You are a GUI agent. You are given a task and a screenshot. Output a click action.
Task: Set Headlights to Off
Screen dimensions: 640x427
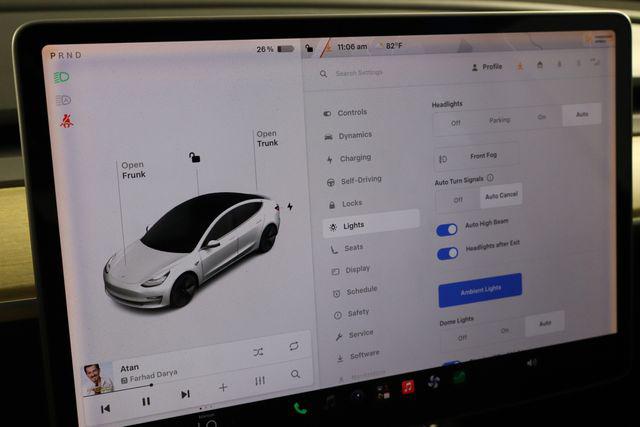coord(456,123)
